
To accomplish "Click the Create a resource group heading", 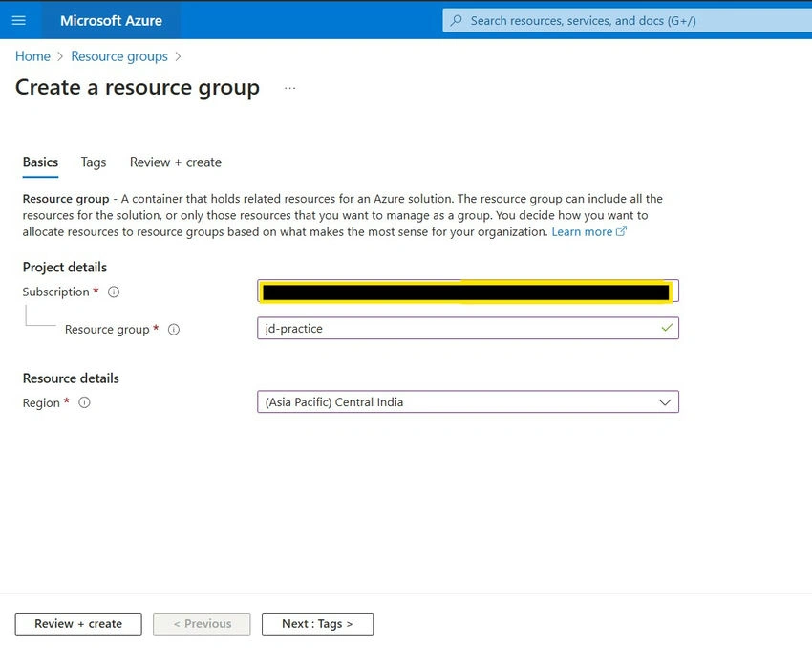I will tap(138, 88).
